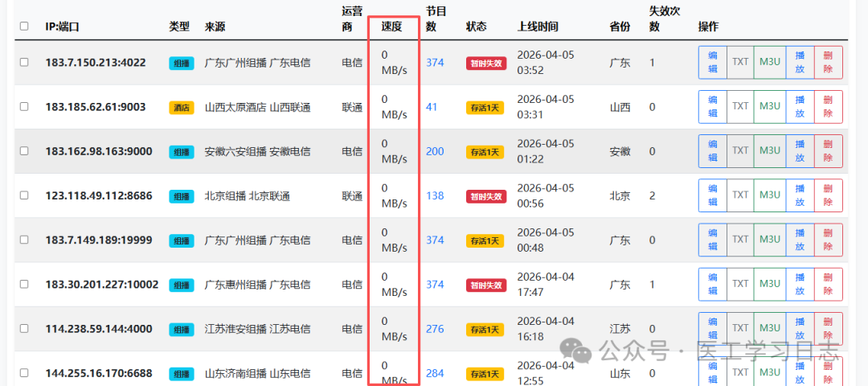Toggle the select-all checkbox in table header
This screenshot has width=868, height=386.
(24, 27)
